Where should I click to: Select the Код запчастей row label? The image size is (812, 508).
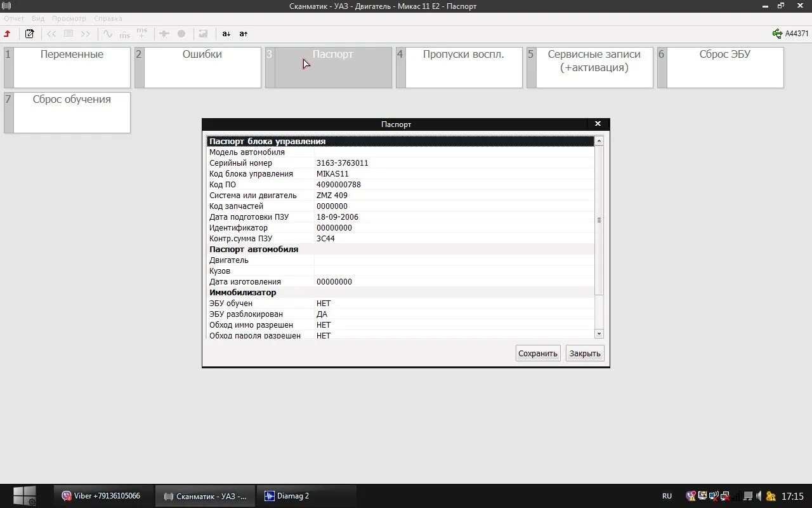click(x=236, y=206)
